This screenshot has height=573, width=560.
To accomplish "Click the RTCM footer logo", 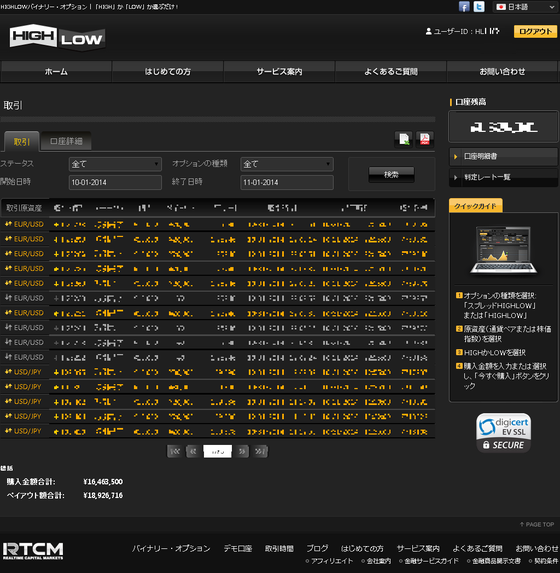I will [x=33, y=551].
